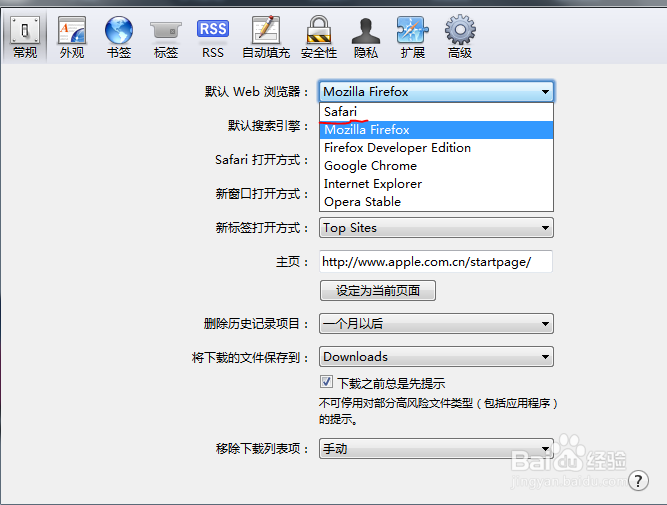The width and height of the screenshot is (667, 505).
Task: Open the 移除下载列表项 手动 dropdown
Action: [436, 448]
